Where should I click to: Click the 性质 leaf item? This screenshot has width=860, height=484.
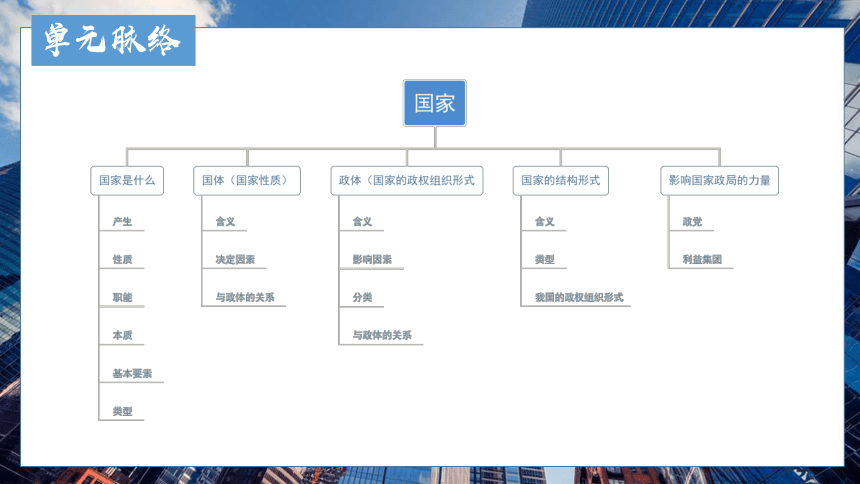click(122, 260)
